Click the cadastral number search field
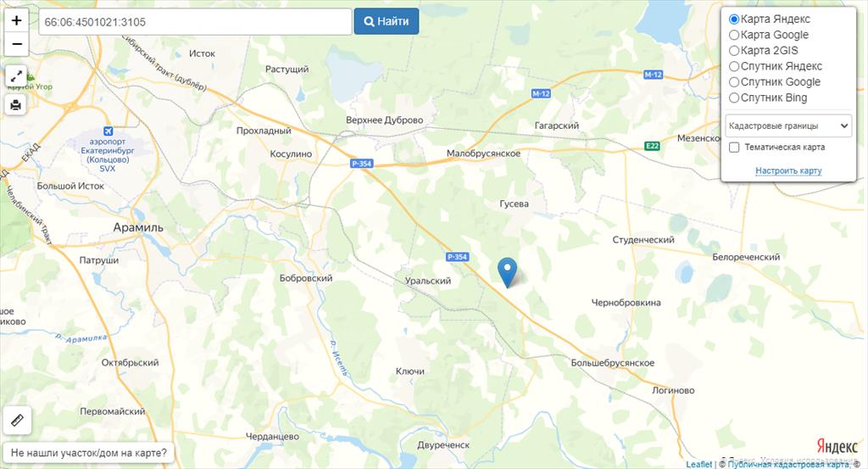 pyautogui.click(x=196, y=21)
